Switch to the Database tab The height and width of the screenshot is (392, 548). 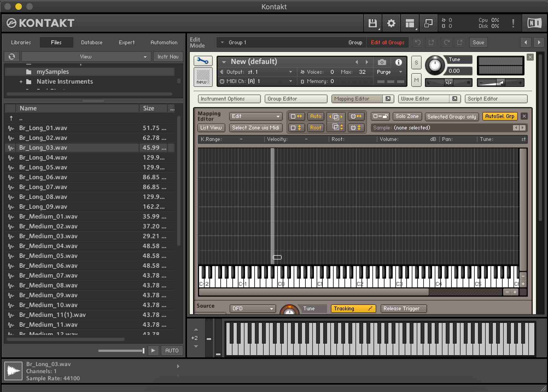click(x=92, y=42)
